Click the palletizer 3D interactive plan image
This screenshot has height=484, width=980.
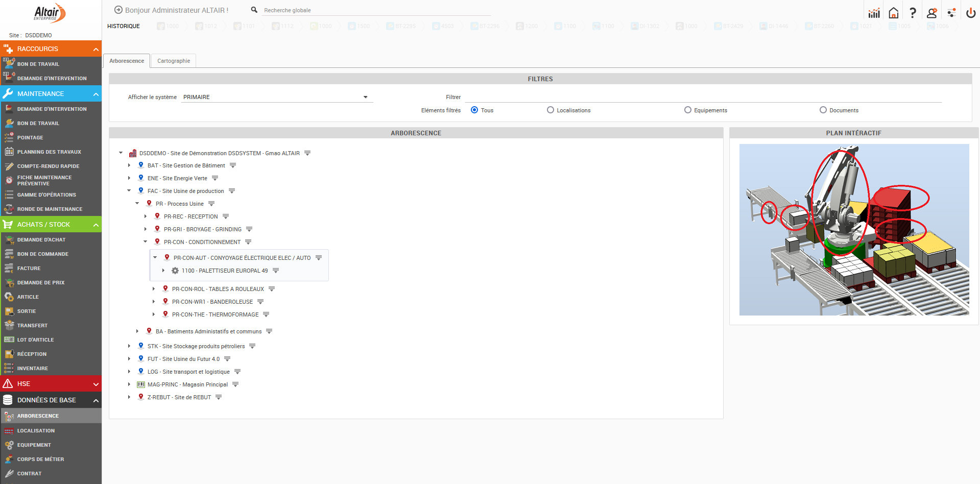854,230
